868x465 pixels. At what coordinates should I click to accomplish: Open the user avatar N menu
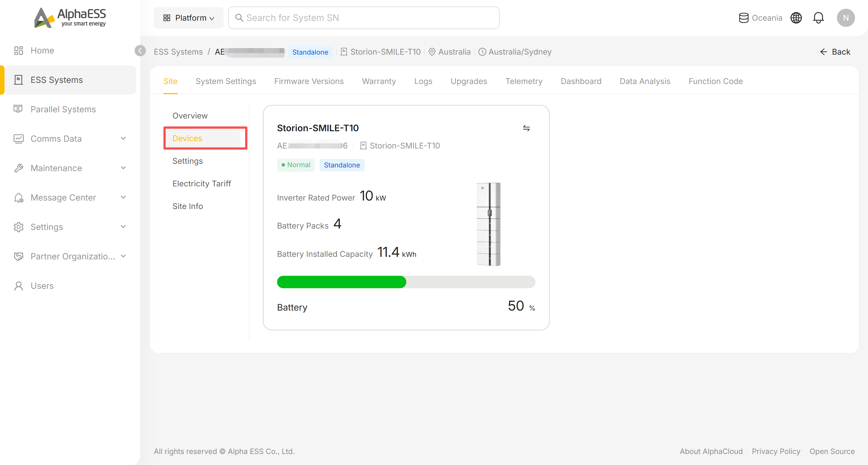tap(845, 18)
